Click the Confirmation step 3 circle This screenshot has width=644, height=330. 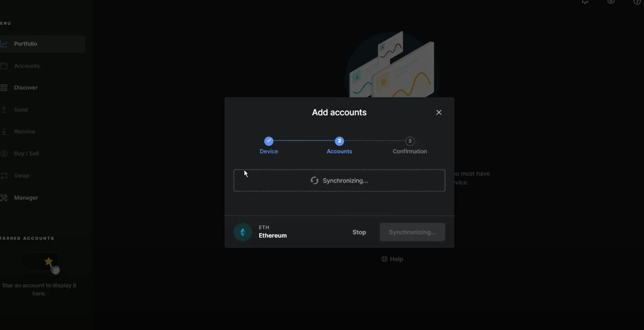coord(410,141)
